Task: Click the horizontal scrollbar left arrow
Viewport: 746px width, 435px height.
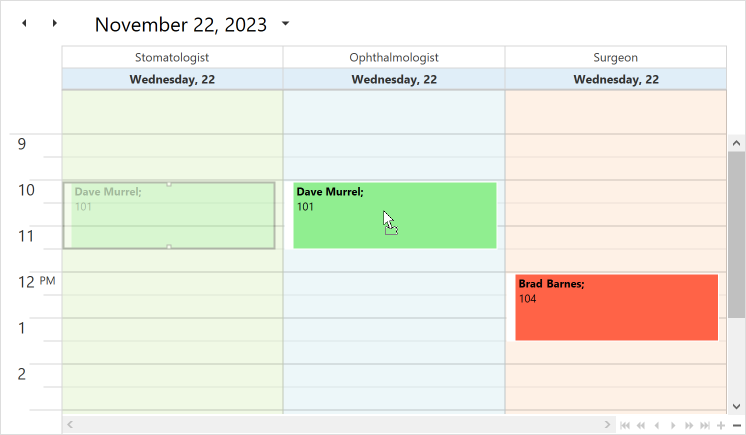Action: (70, 425)
